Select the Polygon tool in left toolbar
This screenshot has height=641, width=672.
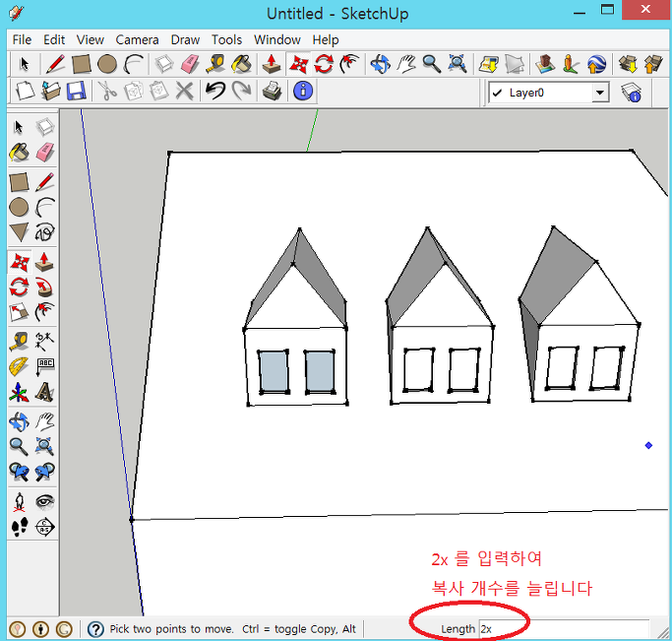pos(20,232)
